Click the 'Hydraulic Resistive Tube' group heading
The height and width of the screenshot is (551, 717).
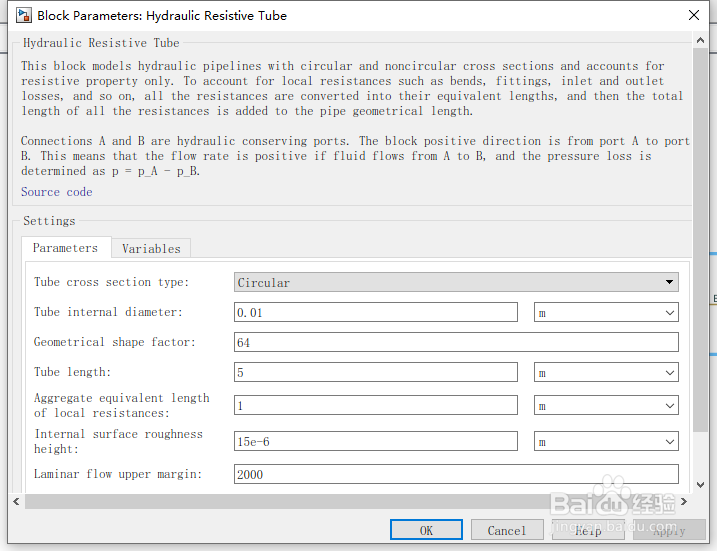(101, 43)
